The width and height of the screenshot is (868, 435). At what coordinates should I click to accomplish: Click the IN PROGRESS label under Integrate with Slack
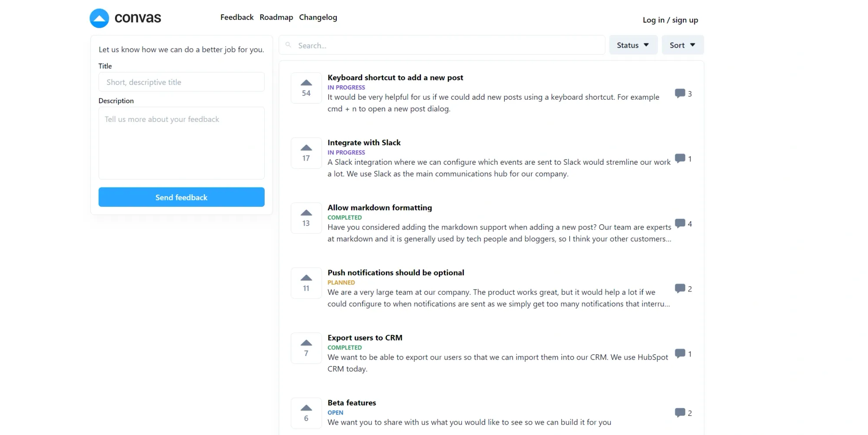[346, 153]
